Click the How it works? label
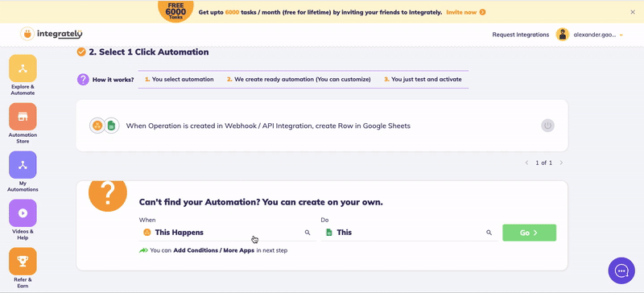 (x=113, y=80)
